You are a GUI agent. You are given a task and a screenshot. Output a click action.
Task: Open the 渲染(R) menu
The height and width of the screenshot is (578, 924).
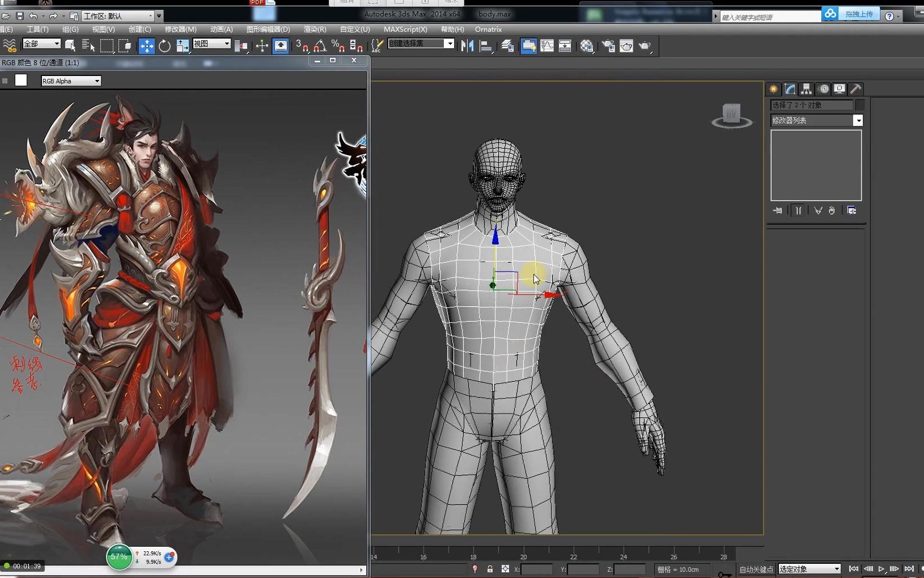pos(315,29)
